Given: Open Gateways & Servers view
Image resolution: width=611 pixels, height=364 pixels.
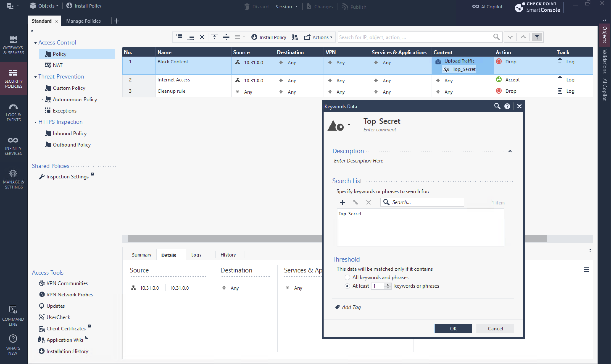Looking at the screenshot, I should [13, 44].
